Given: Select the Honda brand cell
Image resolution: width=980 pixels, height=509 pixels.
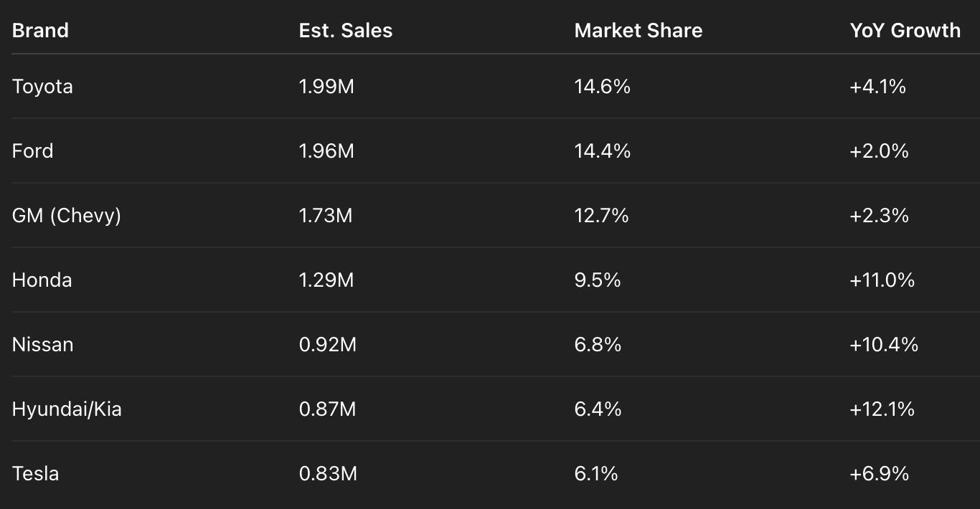Looking at the screenshot, I should point(42,280).
